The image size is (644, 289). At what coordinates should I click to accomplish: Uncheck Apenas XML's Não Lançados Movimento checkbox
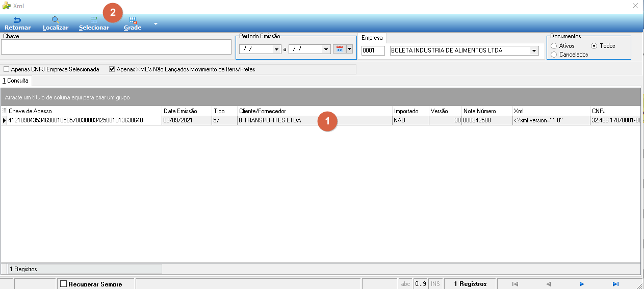(112, 69)
